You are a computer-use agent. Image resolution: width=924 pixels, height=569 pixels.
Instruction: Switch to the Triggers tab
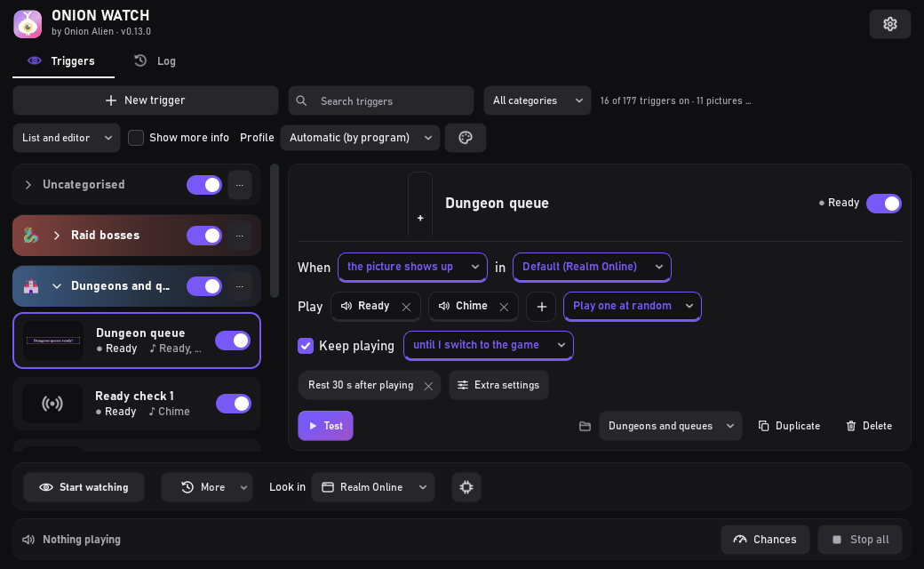[x=64, y=61]
